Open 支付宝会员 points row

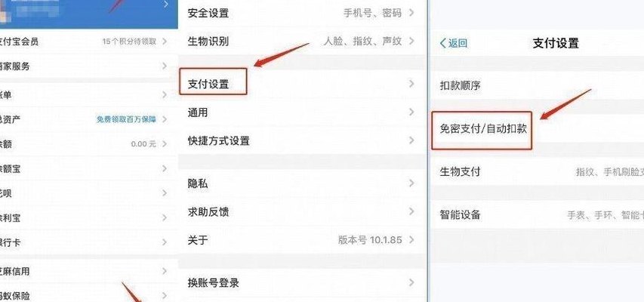(x=89, y=41)
